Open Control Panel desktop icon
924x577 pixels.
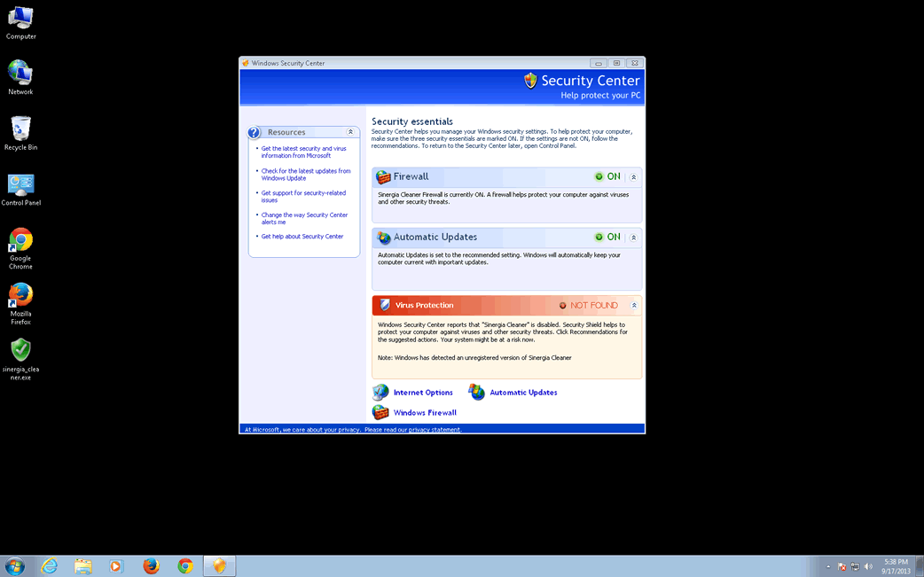(20, 184)
